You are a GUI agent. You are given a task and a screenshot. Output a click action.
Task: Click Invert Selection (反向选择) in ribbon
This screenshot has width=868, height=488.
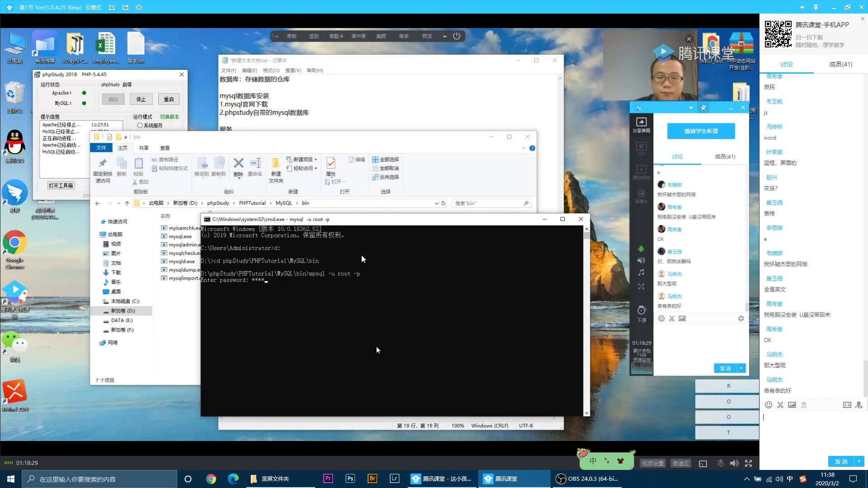coord(386,177)
